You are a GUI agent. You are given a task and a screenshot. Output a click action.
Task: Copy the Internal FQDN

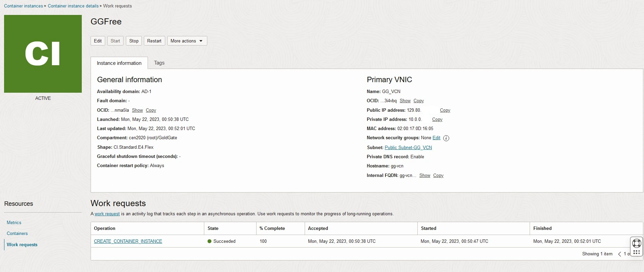(438, 176)
